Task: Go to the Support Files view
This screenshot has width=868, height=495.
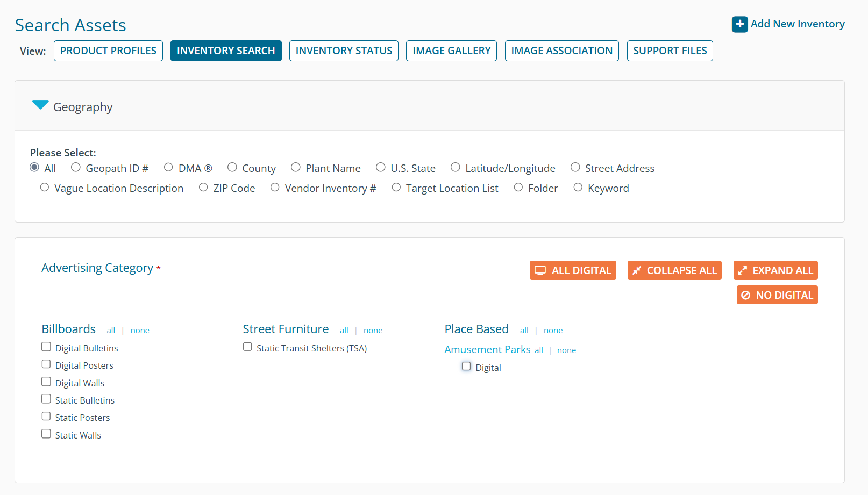Action: 670,51
